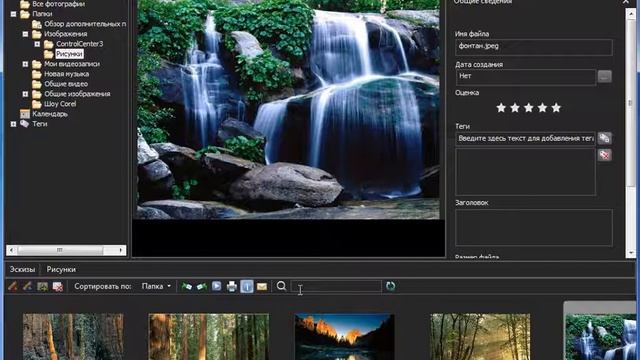Viewport: 640px width, 360px height.
Task: Select the Рисунки folder in tree
Action: tap(69, 54)
